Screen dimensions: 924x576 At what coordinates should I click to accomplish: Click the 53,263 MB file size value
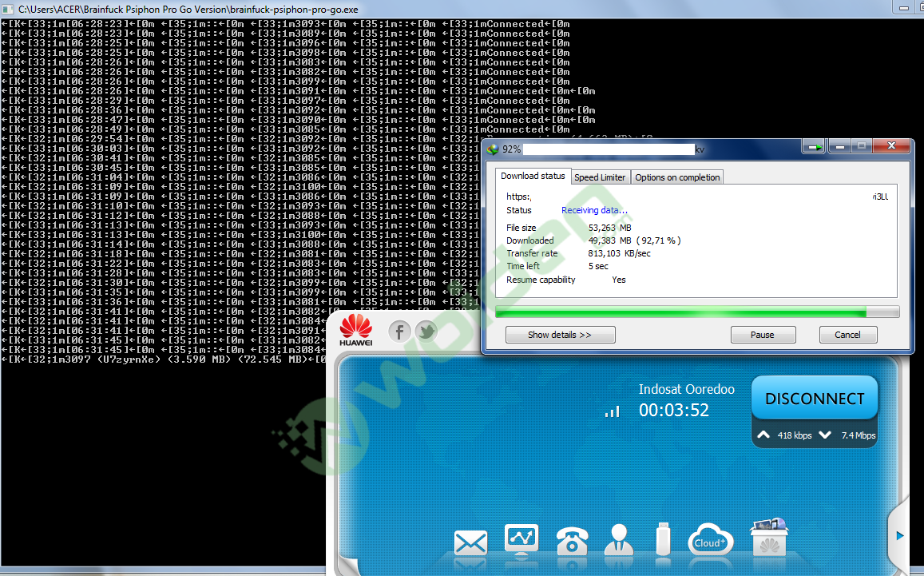pos(609,228)
